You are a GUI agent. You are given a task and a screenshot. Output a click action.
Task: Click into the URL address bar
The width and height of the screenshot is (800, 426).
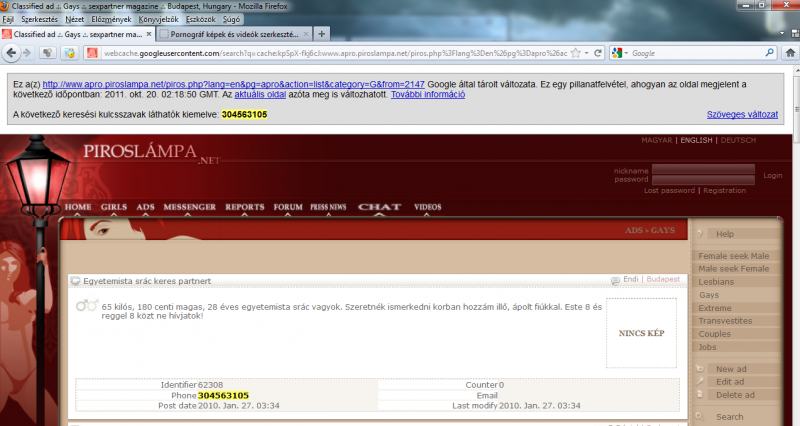point(334,53)
